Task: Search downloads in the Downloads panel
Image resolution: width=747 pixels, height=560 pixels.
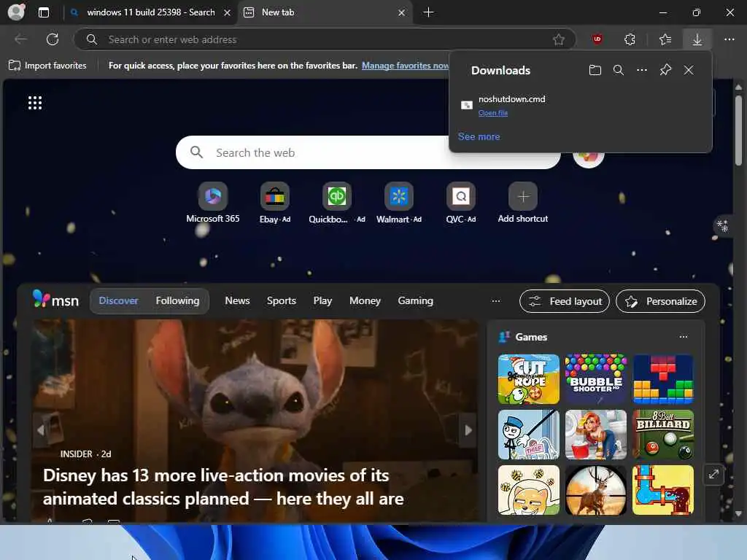Action: pos(619,71)
